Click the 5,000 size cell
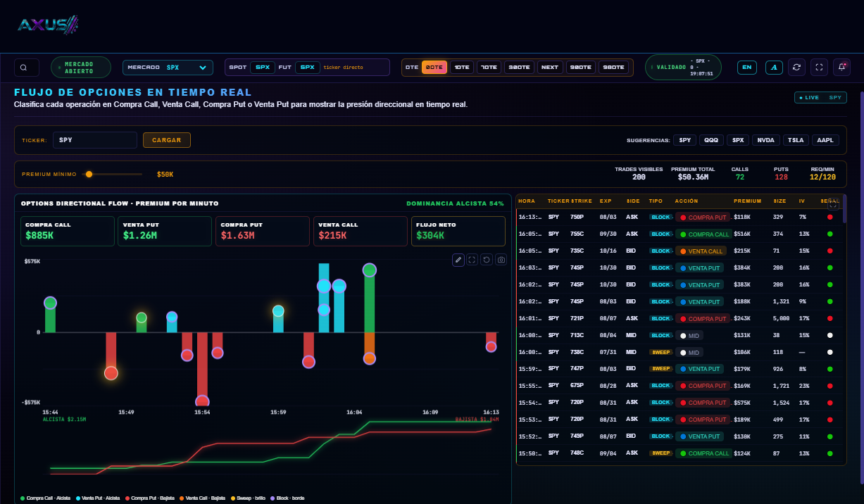Screen dimensions: 864x504 point(782,318)
